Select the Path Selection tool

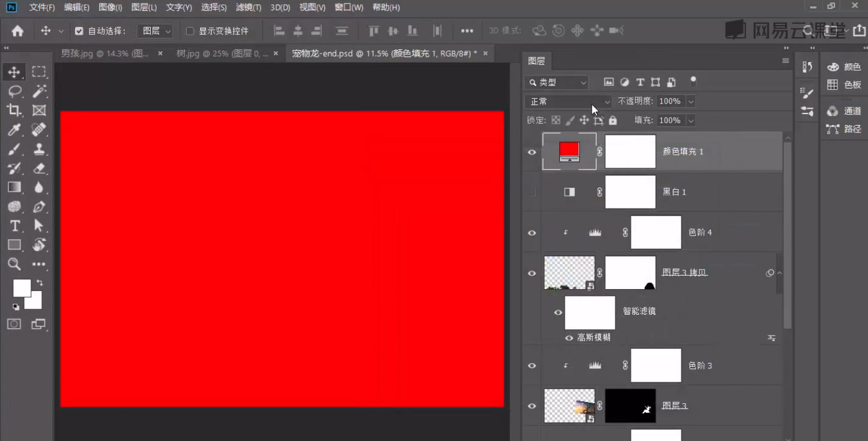coord(39,226)
